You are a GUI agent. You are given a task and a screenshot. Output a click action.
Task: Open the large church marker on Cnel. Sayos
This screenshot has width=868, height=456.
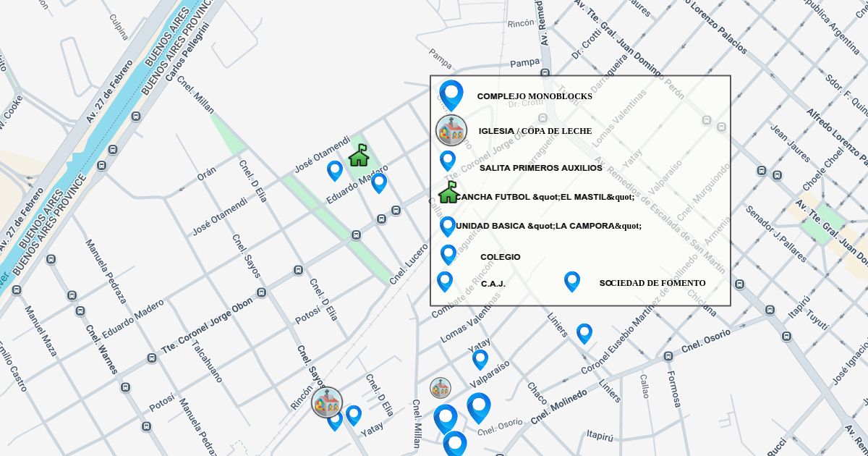click(x=327, y=402)
